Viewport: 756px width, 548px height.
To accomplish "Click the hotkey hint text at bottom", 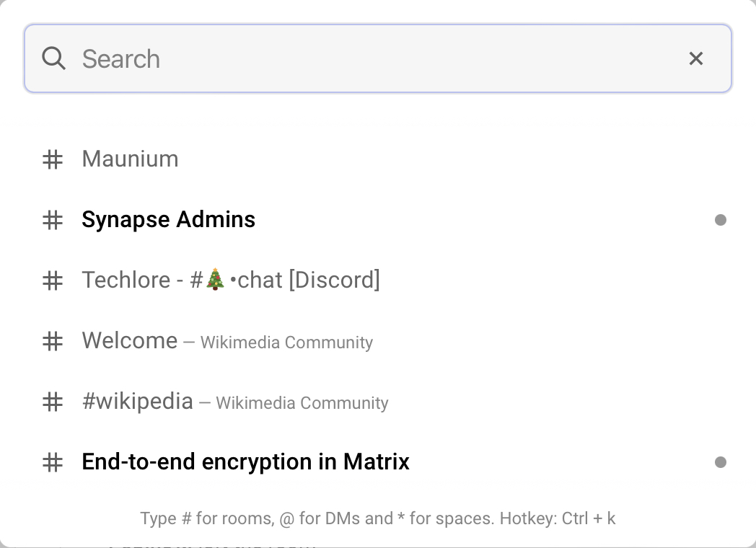I will coord(378,518).
